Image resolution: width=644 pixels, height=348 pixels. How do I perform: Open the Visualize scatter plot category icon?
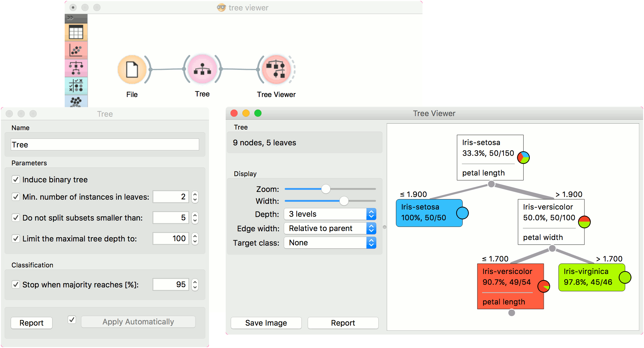point(76,50)
